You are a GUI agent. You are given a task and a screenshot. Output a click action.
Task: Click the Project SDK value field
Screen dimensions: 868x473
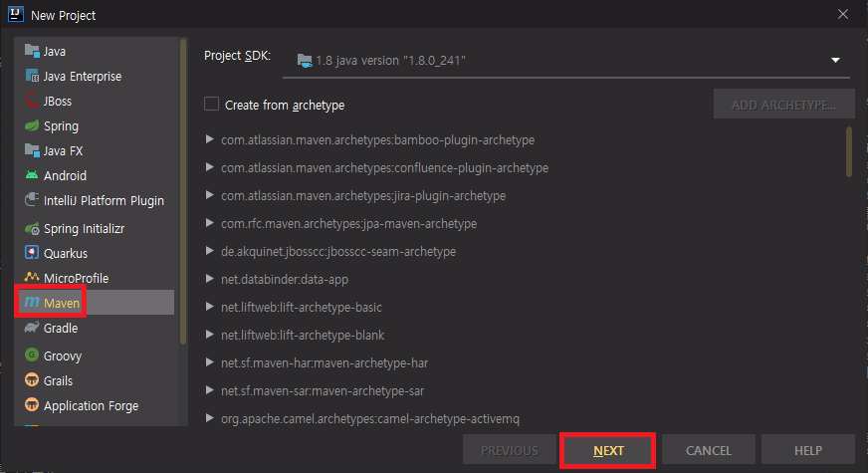[x=565, y=61]
